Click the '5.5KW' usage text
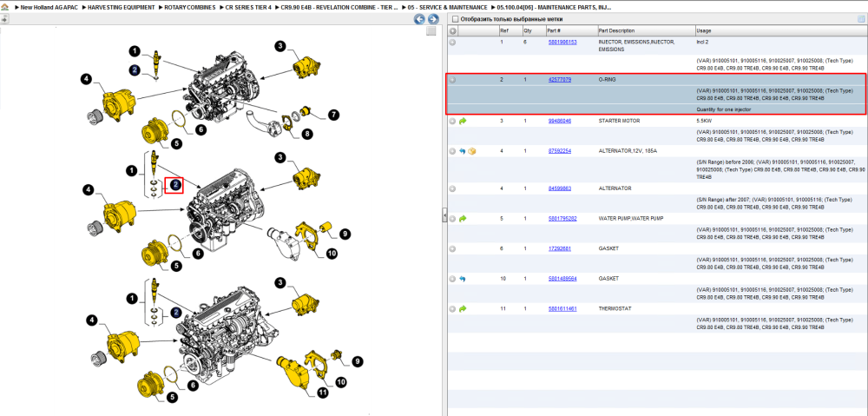This screenshot has width=868, height=416. click(704, 121)
